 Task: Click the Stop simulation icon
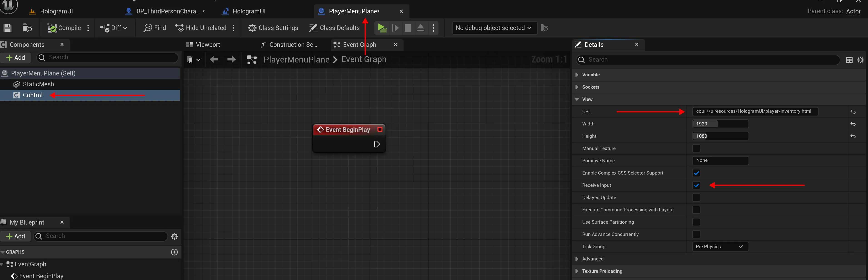(x=408, y=28)
